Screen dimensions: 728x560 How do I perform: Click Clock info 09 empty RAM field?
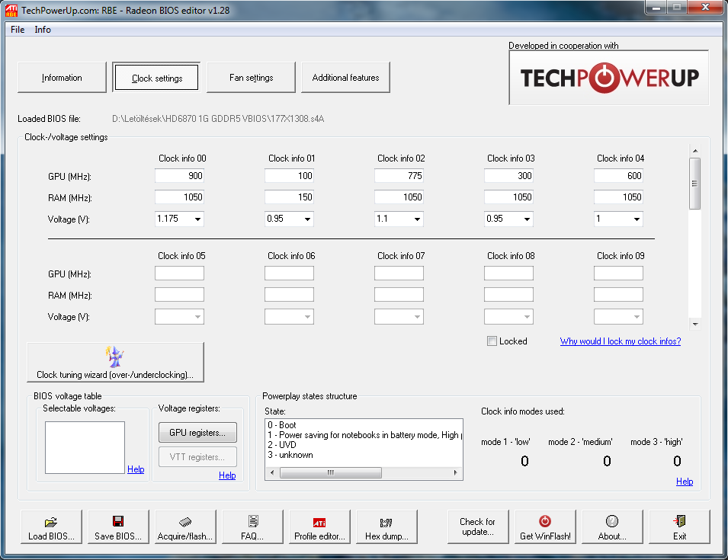tap(618, 295)
